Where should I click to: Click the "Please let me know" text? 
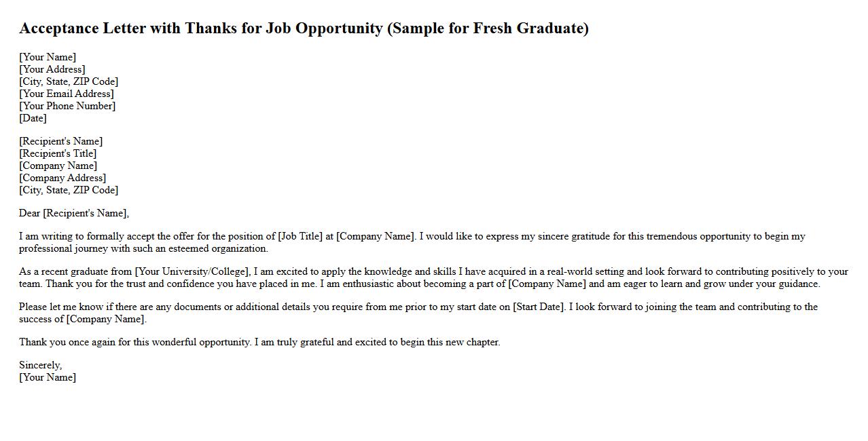tap(61, 307)
